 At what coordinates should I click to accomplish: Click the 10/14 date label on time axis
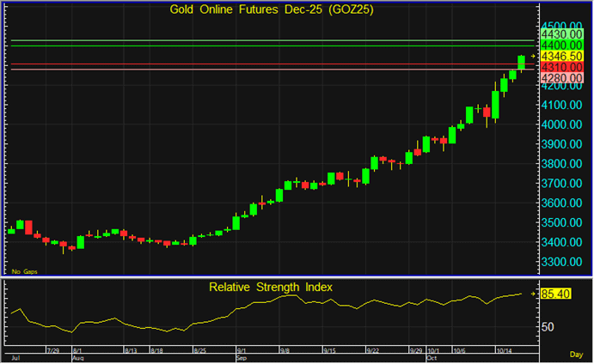click(x=506, y=350)
